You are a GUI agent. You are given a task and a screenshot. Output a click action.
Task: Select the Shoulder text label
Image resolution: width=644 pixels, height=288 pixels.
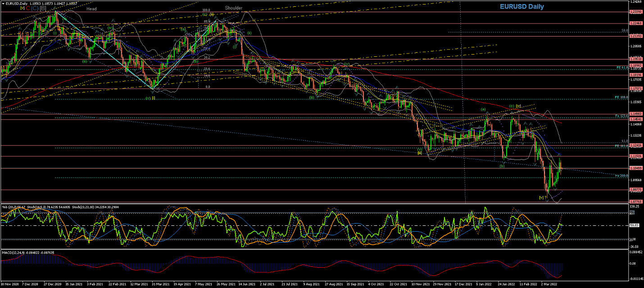click(233, 8)
